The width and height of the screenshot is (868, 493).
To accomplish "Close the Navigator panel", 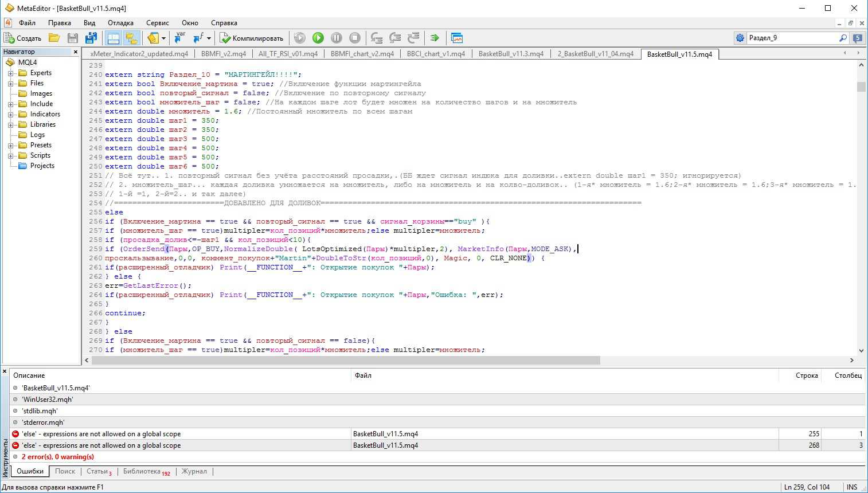I will tap(75, 52).
